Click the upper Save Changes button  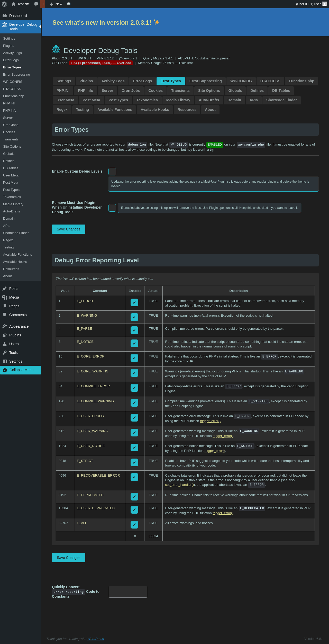tap(69, 229)
